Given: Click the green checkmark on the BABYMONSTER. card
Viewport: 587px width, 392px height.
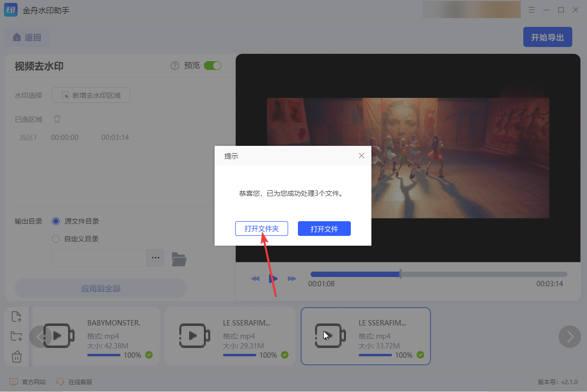Looking at the screenshot, I should click(149, 355).
